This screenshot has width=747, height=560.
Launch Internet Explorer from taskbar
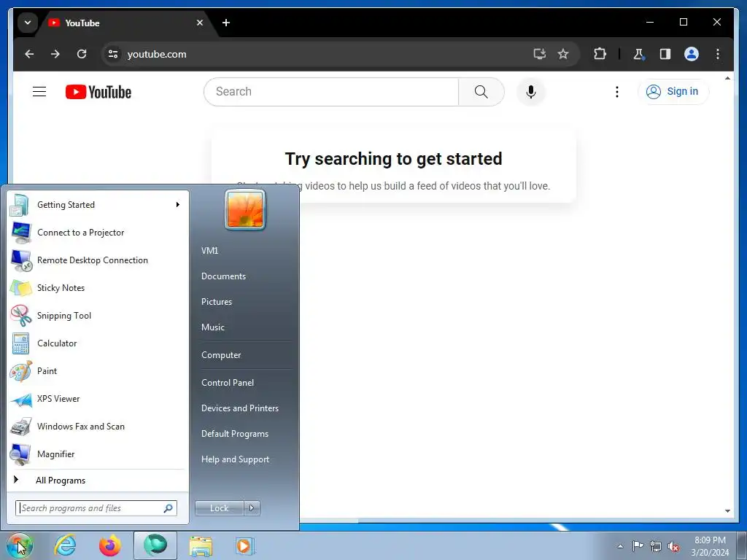tap(65, 545)
